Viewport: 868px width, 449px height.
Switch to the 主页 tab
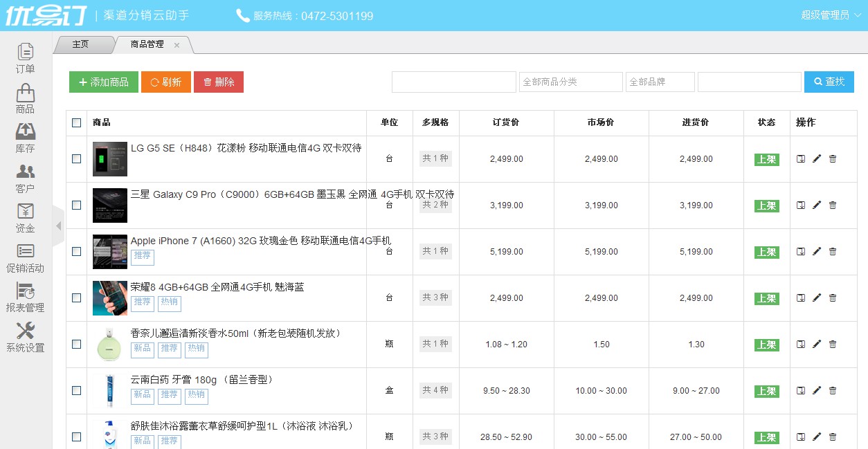[x=81, y=44]
